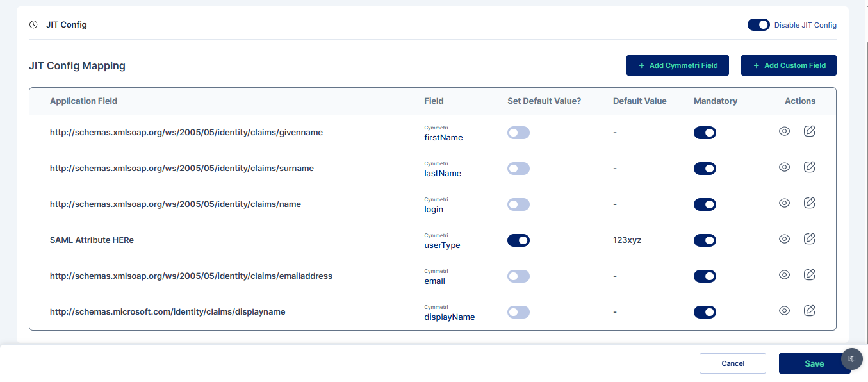The width and height of the screenshot is (868, 382).
Task: Click the Disable JIT Config label
Action: [805, 25]
